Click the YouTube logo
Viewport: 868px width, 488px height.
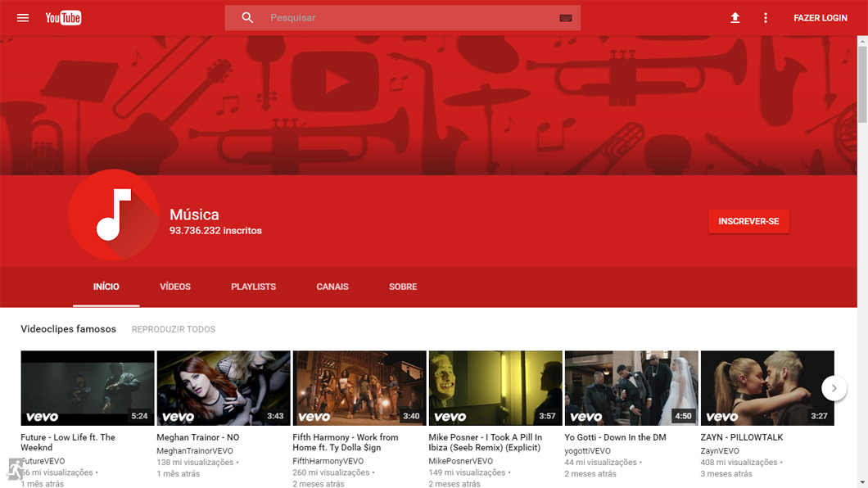pos(63,18)
